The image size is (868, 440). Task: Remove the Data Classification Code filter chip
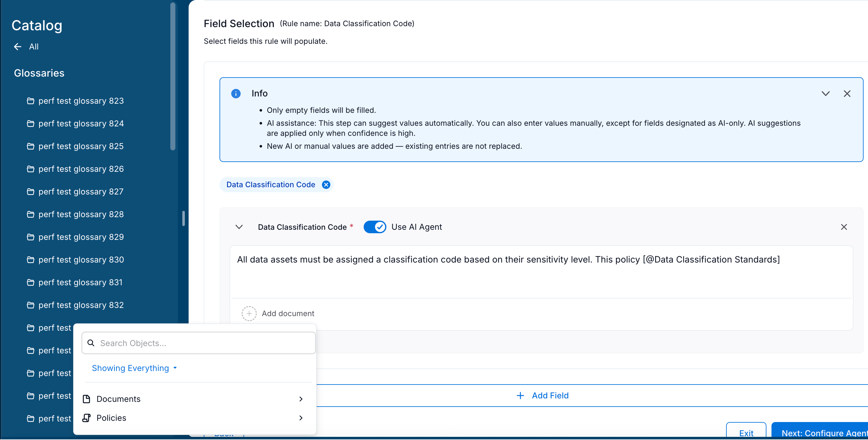point(326,184)
